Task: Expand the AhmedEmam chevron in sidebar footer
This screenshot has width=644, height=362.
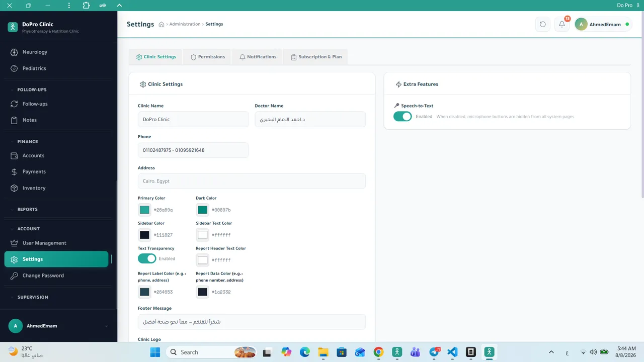Action: tap(106, 326)
